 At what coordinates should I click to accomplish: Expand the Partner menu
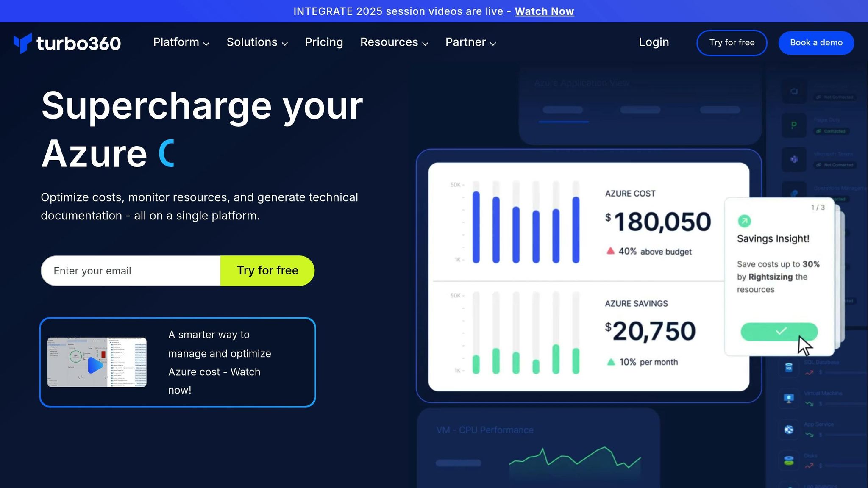pyautogui.click(x=470, y=42)
